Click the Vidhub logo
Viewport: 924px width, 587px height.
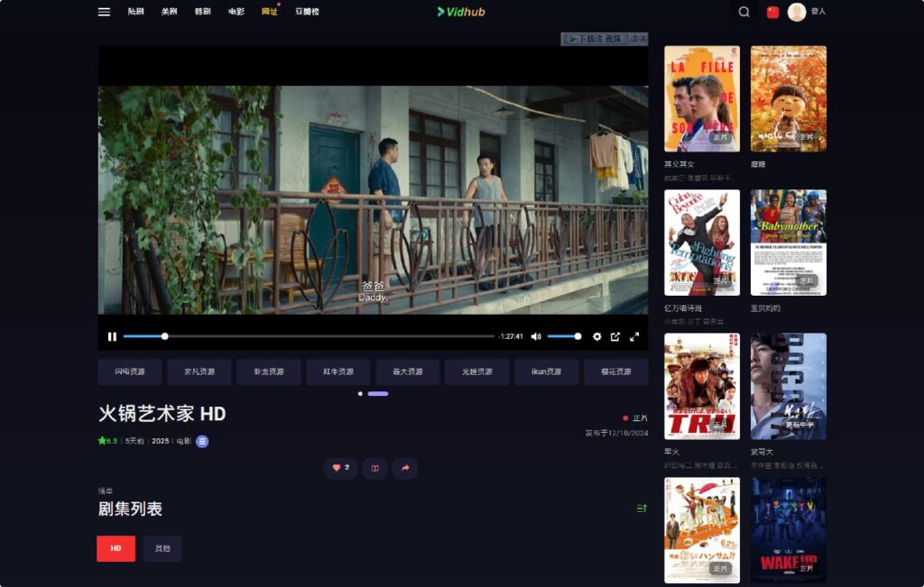click(462, 13)
